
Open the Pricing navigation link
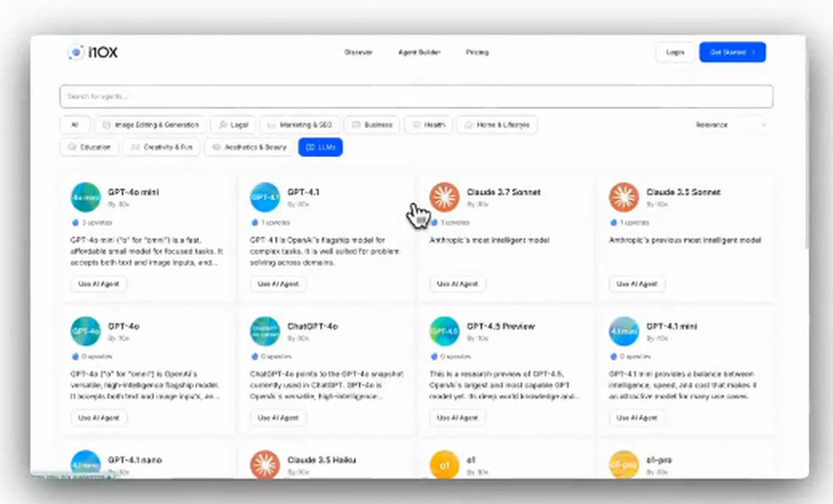tap(477, 52)
